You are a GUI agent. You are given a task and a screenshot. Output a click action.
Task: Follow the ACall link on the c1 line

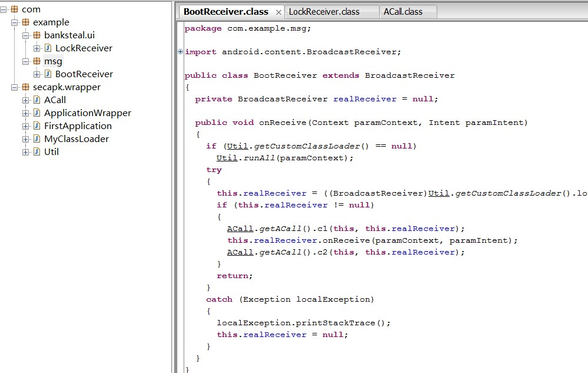pos(240,229)
